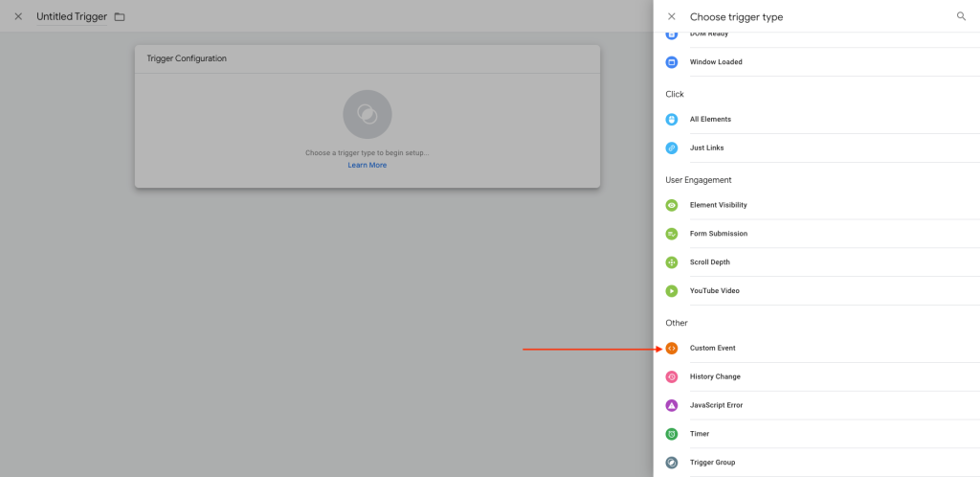This screenshot has width=980, height=477.
Task: Open the Learn More link
Action: pyautogui.click(x=367, y=165)
